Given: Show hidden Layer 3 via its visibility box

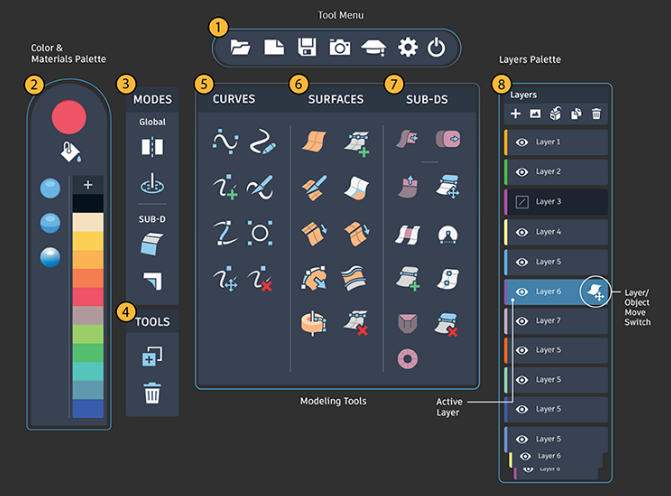Looking at the screenshot, I should click(x=522, y=202).
